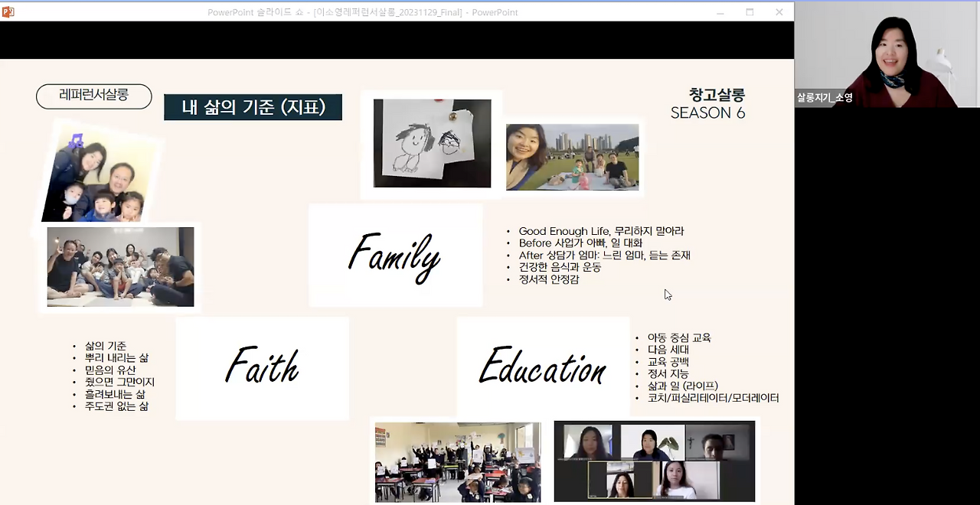
Task: Click bullet '아동 중심 교육'
Action: point(679,337)
